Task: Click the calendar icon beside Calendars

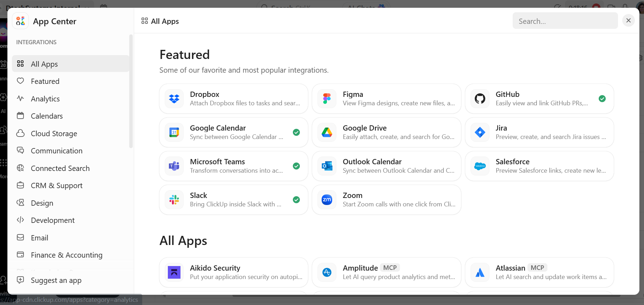Action: click(20, 115)
